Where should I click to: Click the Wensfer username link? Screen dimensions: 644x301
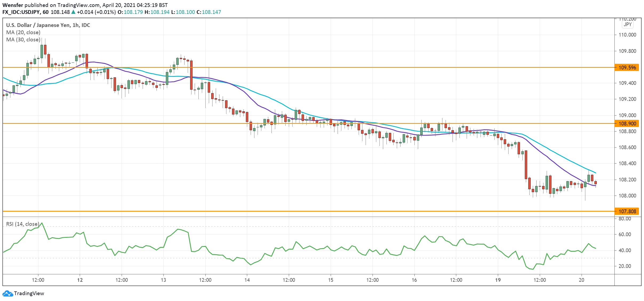coord(13,5)
